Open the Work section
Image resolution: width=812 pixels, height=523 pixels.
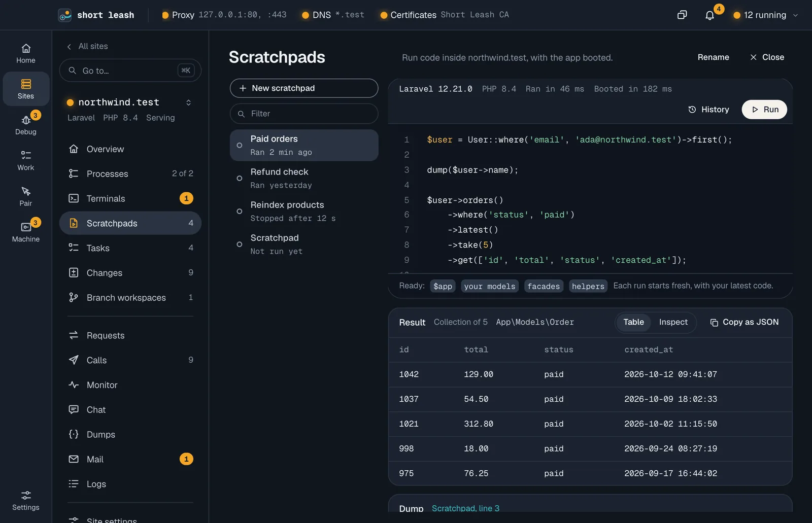[x=26, y=161]
